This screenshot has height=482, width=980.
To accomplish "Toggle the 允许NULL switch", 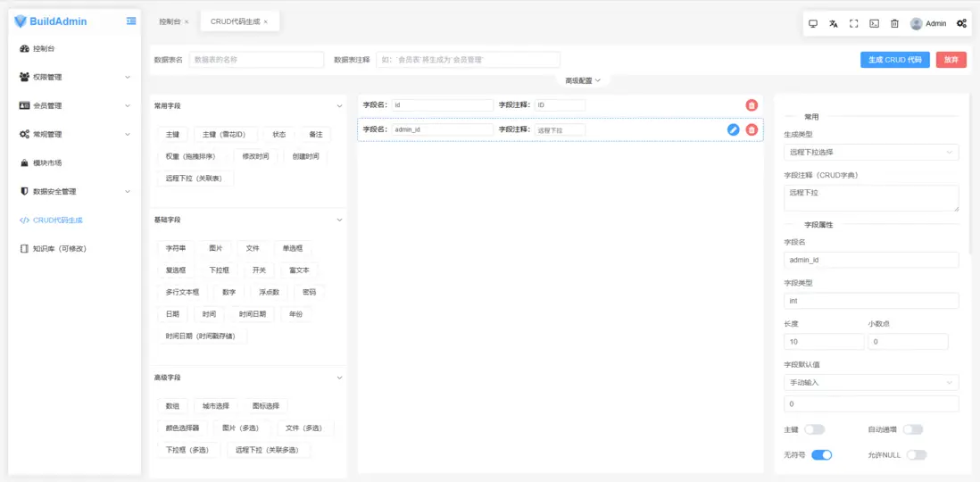I will click(x=917, y=455).
